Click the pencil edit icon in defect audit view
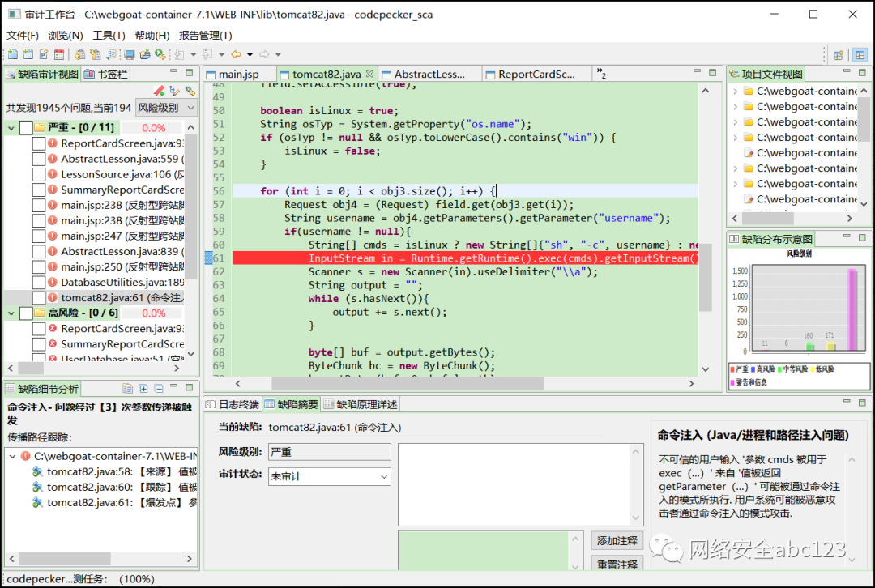875x588 pixels. pyautogui.click(x=175, y=91)
